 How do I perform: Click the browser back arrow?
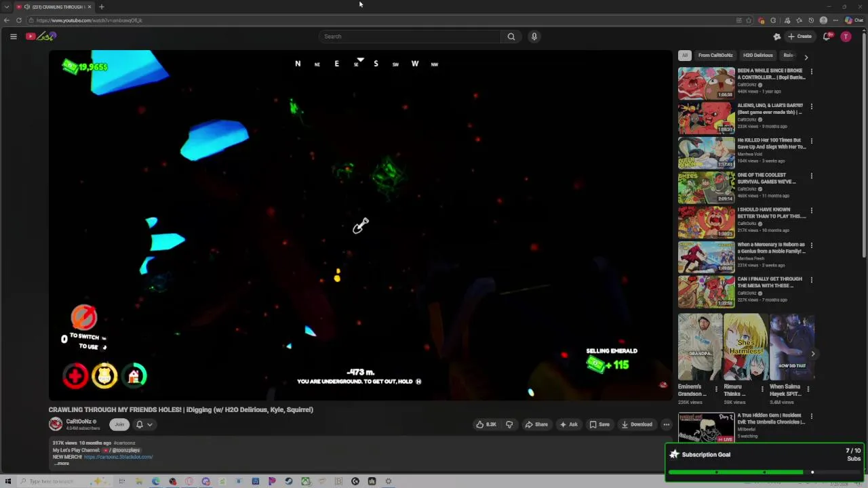click(x=7, y=20)
